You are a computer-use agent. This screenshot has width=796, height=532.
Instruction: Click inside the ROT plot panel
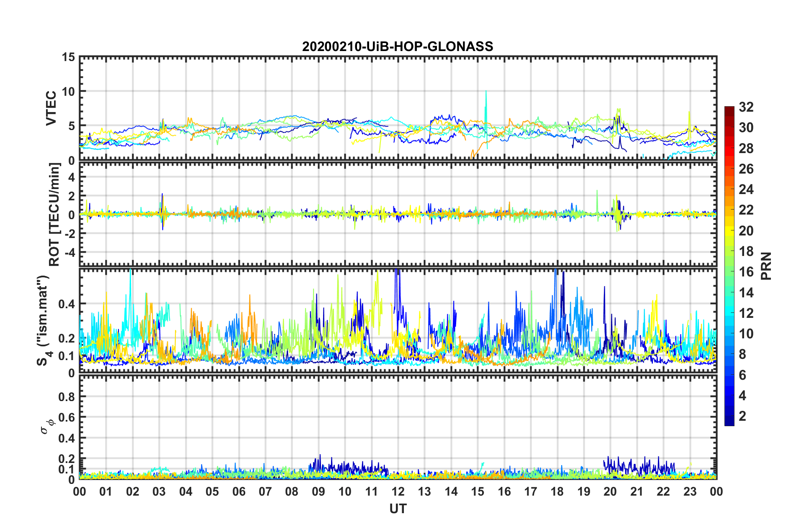click(398, 214)
